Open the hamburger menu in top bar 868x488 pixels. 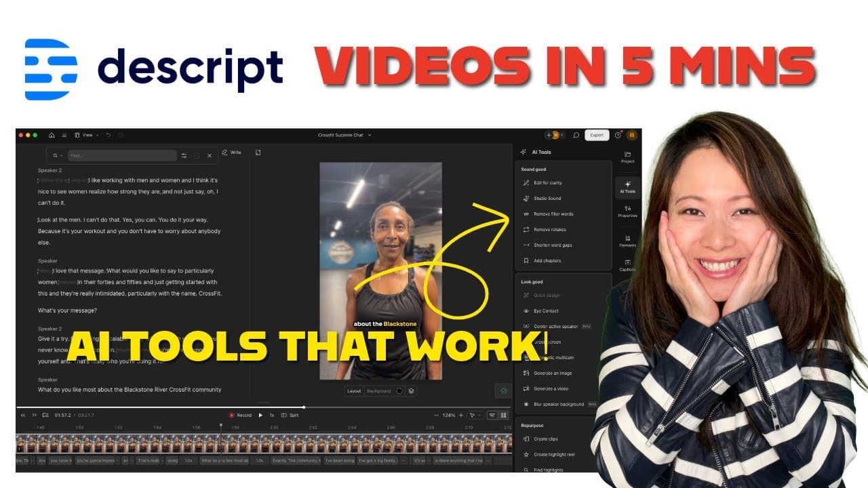[64, 135]
